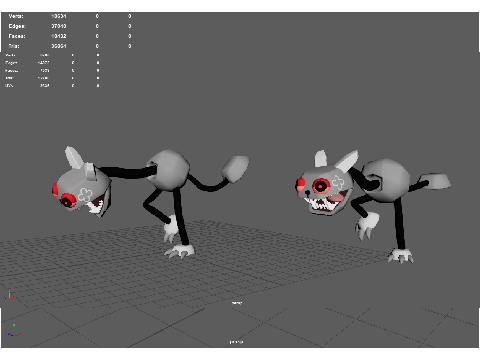Select the right creature's front-facing red eye
Viewport: 480px width, 360px height.
321,186
